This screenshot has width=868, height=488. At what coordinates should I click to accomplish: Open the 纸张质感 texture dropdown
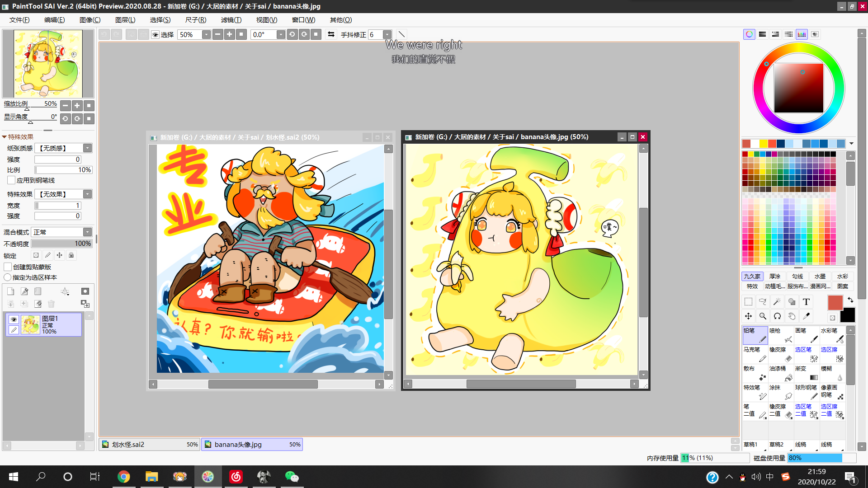pyautogui.click(x=88, y=148)
